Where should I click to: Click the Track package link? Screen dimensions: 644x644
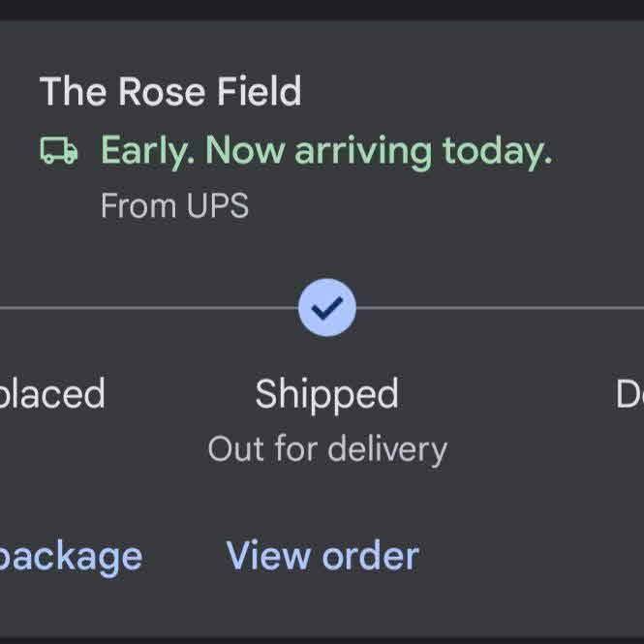point(70,557)
